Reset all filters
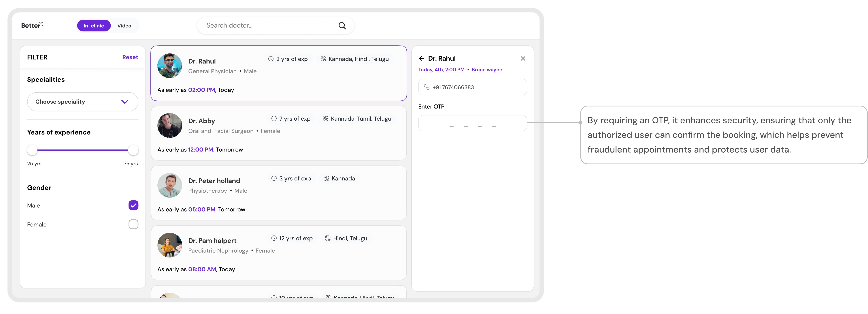The image size is (868, 314). click(x=130, y=57)
